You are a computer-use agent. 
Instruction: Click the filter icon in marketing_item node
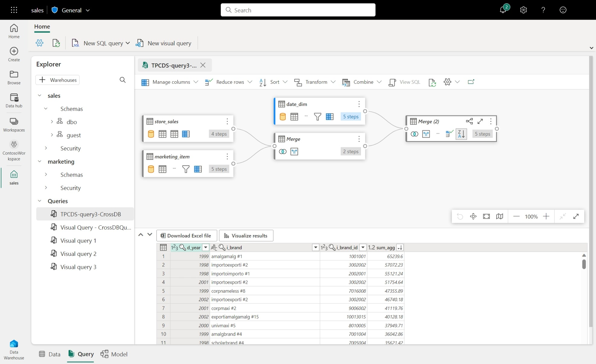tap(186, 169)
